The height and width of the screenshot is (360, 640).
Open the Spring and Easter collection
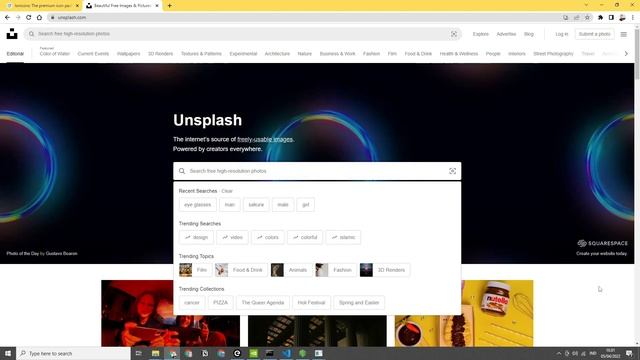[x=359, y=302]
